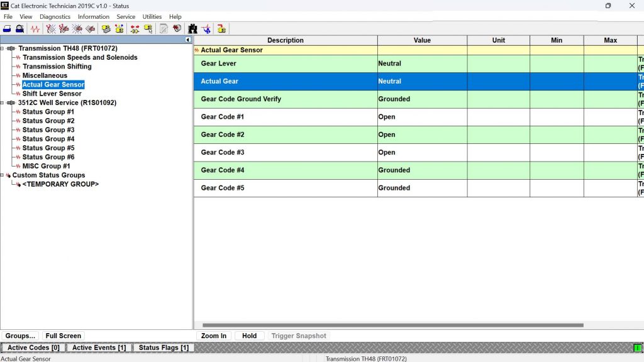This screenshot has height=362, width=644.
Task: Click the Cat ET application logo icon
Action: (x=5, y=6)
